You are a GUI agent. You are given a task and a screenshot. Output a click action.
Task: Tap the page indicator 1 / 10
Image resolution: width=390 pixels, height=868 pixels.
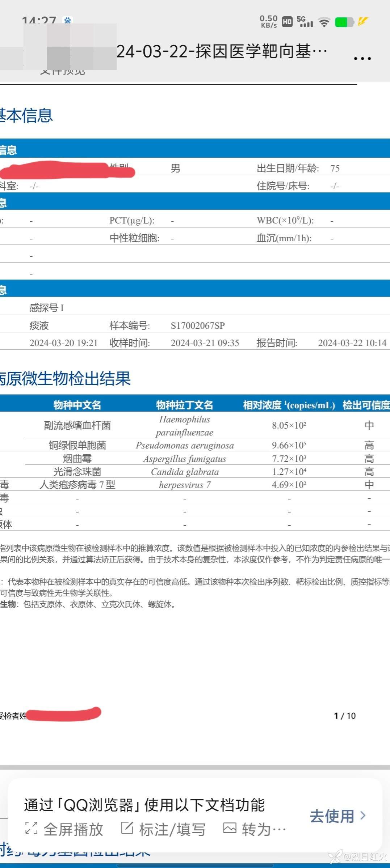[x=345, y=716]
